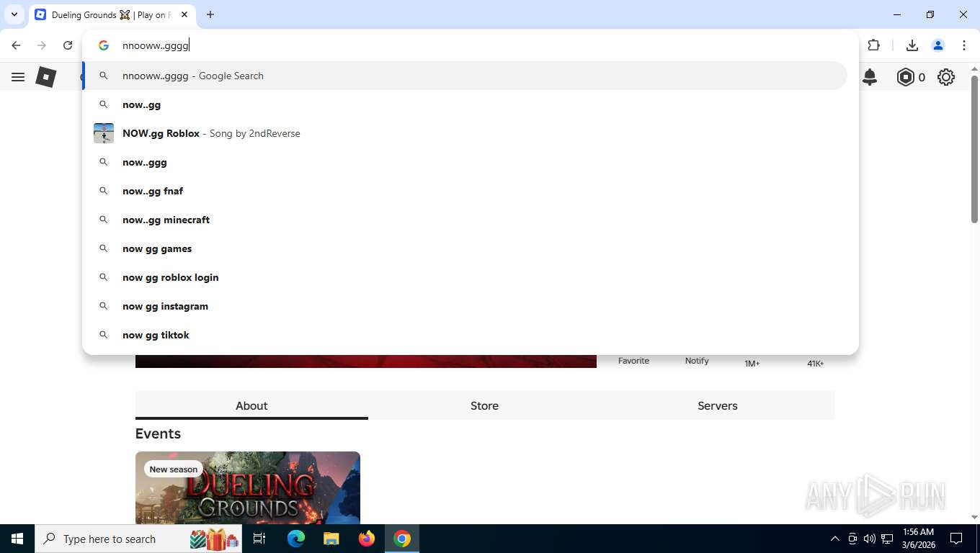
Task: Choose 'NOW.gg Roblox' song suggestion
Action: pos(465,133)
